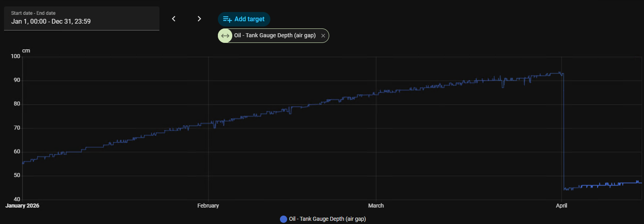The width and height of the screenshot is (644, 224).
Task: Click the Add target list-plus icon
Action: pos(227,19)
